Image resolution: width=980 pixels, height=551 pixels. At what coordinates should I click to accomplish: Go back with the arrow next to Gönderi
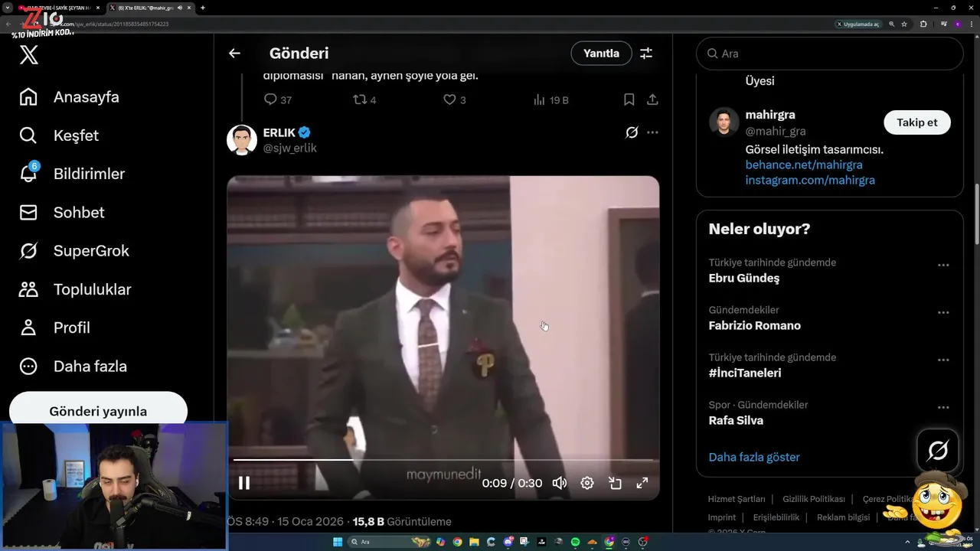point(234,54)
